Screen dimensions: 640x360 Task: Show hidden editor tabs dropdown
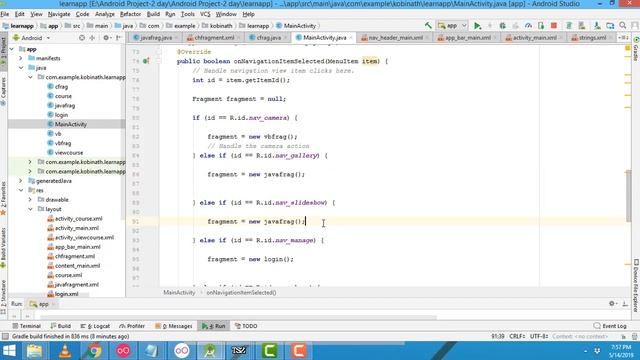[x=622, y=38]
